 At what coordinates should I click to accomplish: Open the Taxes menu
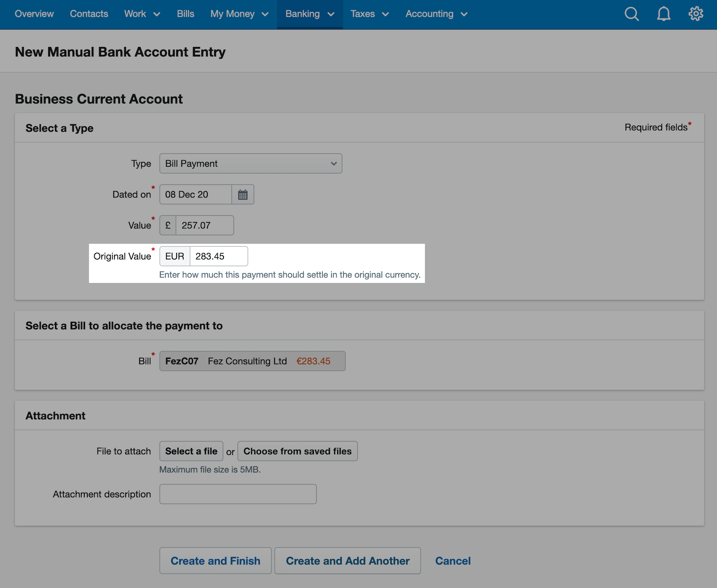click(x=370, y=14)
